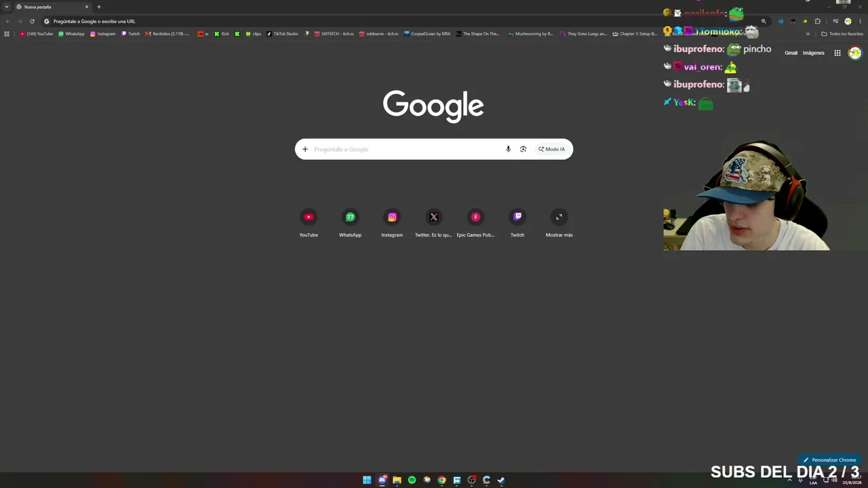Open the WhatsApp bookmark in bookmarks bar
Image resolution: width=868 pixels, height=488 pixels.
(71, 34)
